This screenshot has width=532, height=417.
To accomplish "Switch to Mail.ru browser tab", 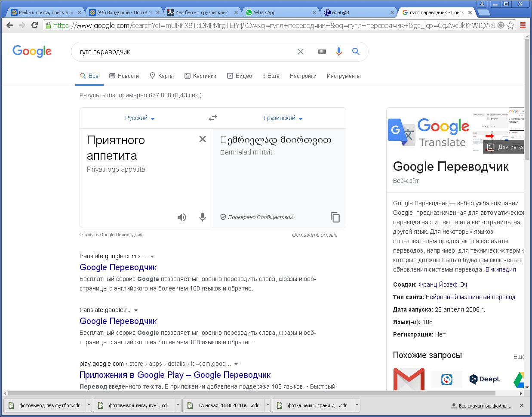I will click(46, 12).
